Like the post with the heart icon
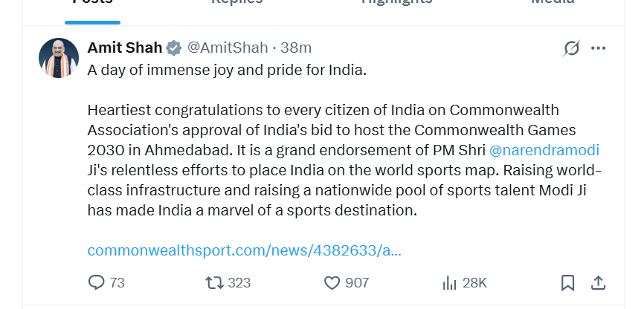The height and width of the screenshot is (309, 644). click(x=332, y=282)
